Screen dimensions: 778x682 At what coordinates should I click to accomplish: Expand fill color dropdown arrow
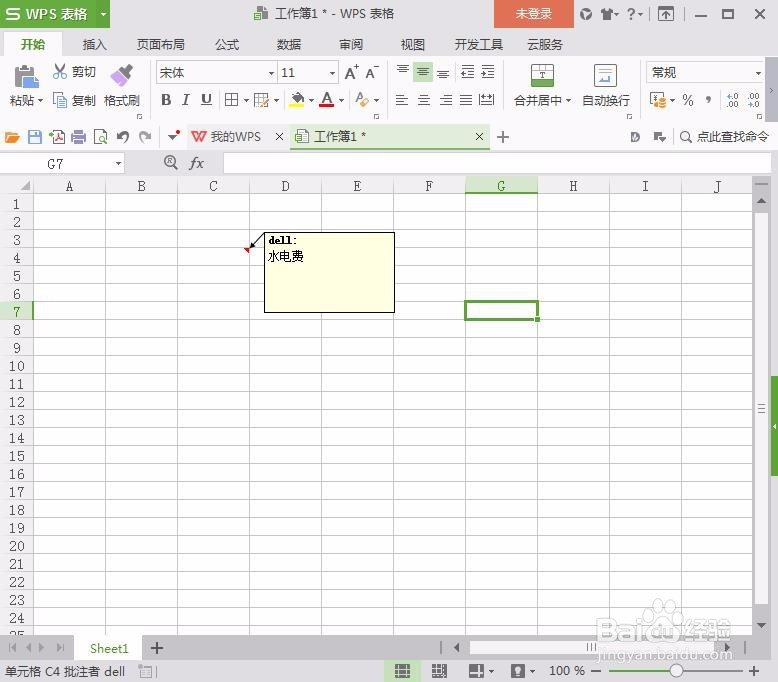point(312,101)
